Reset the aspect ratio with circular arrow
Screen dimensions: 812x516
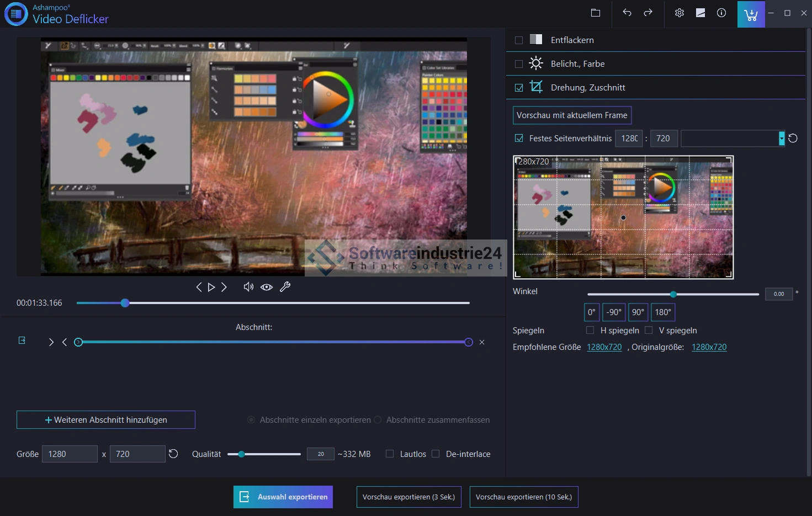click(793, 139)
